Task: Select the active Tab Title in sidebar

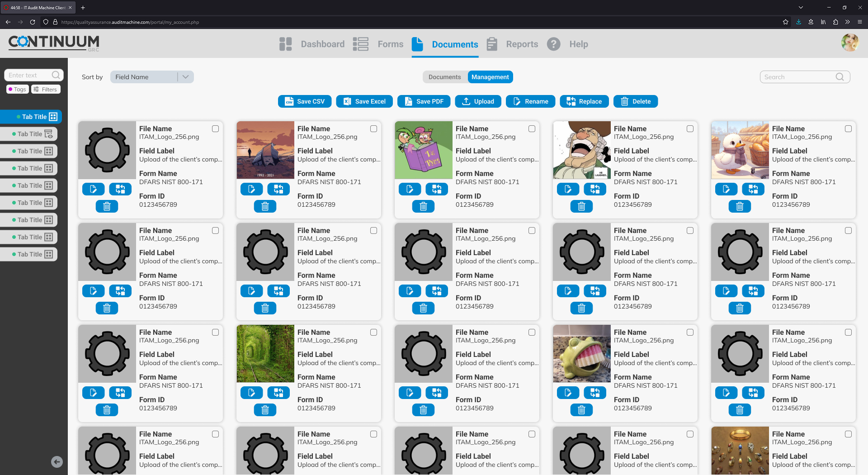Action: (34, 117)
